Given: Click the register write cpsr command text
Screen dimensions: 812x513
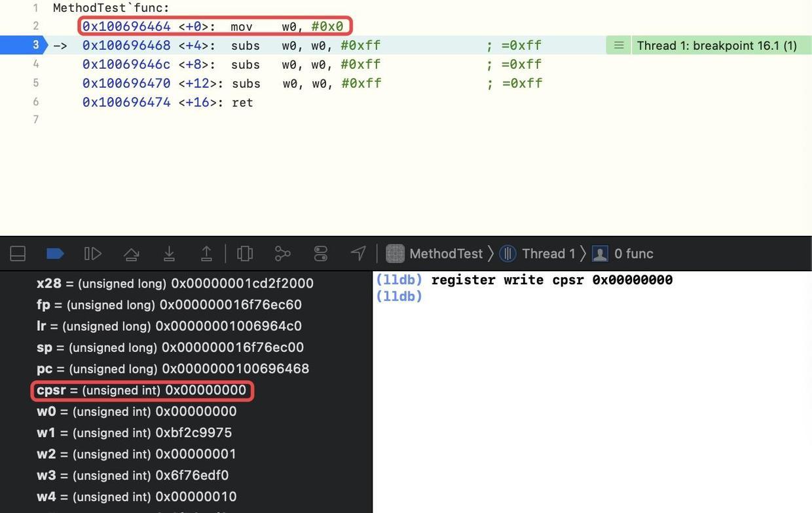Looking at the screenshot, I should [552, 280].
